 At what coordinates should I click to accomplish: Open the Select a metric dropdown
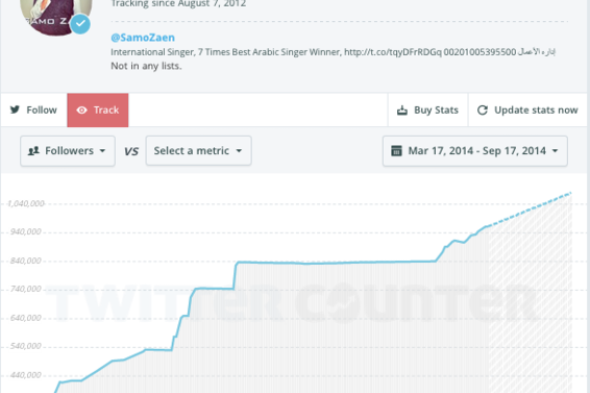click(x=198, y=151)
